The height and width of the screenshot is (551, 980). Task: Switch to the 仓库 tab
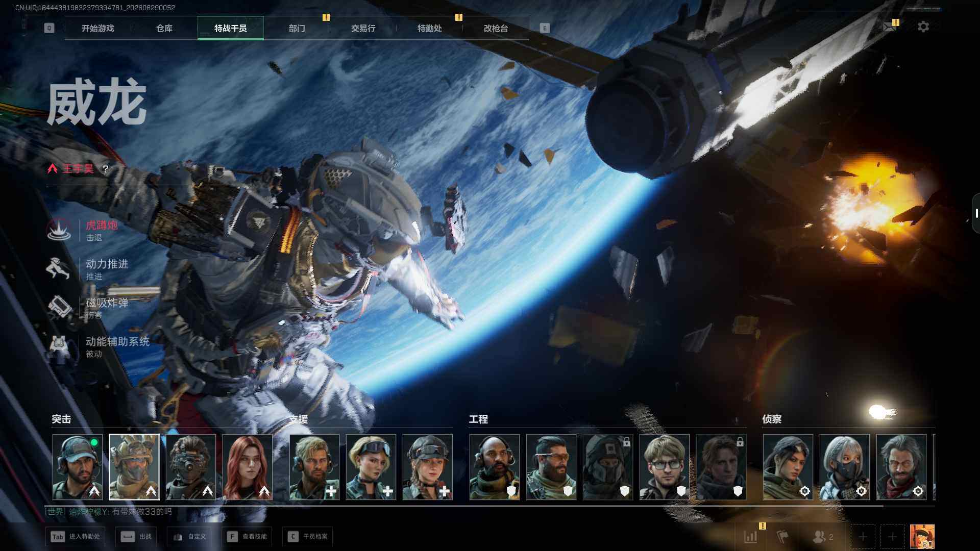164,28
